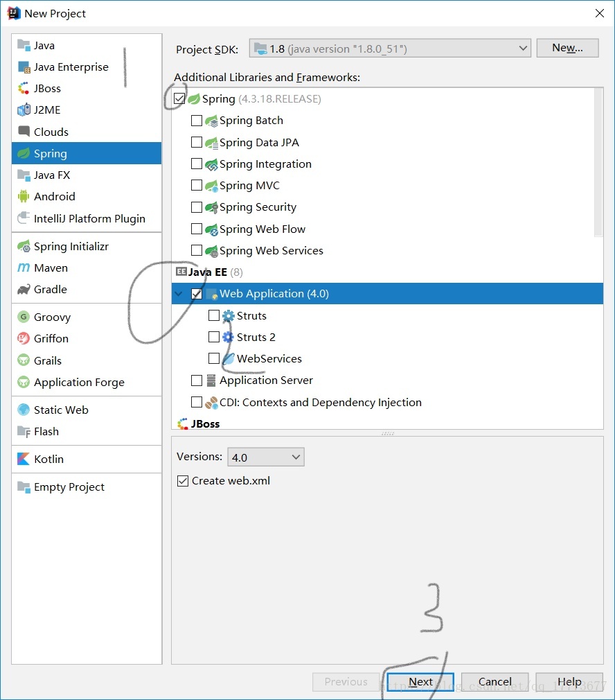Select the Kotlin icon in sidebar

point(23,459)
